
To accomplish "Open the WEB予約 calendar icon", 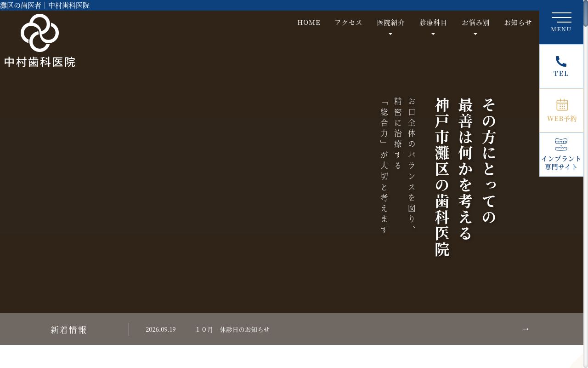I will [x=562, y=105].
